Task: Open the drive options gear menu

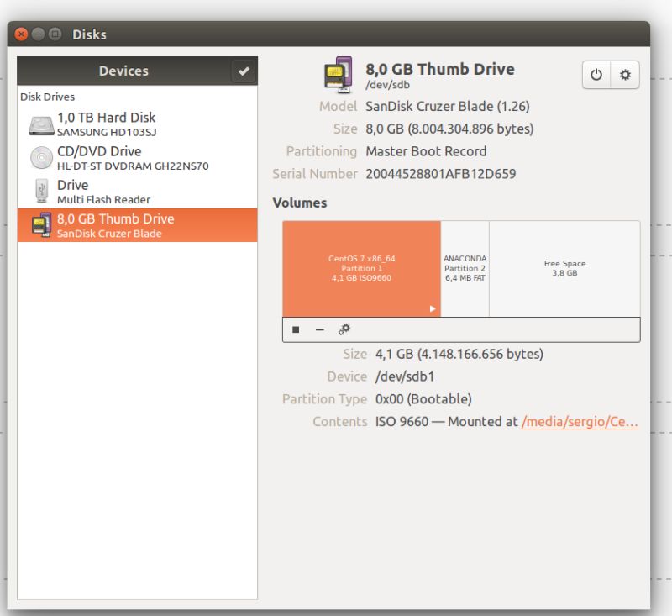Action: pos(623,75)
